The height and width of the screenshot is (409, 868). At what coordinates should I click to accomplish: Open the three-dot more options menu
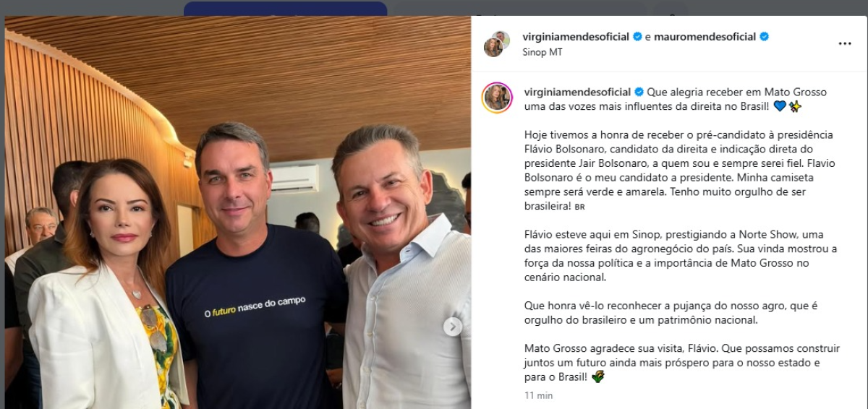click(844, 44)
